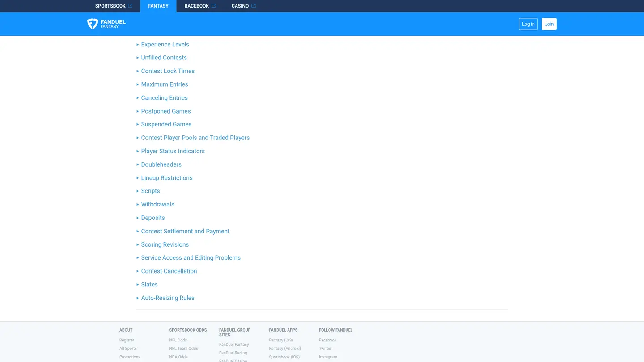Open the FanDuel Fantasy footer link
The width and height of the screenshot is (644, 362).
click(234, 345)
